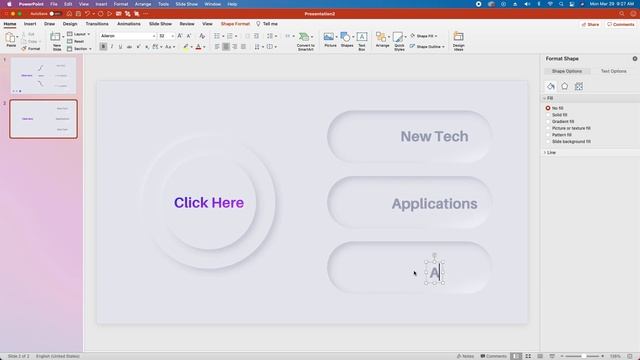Screen dimensions: 640x360
Task: Toggle Notes in status bar
Action: click(x=465, y=356)
